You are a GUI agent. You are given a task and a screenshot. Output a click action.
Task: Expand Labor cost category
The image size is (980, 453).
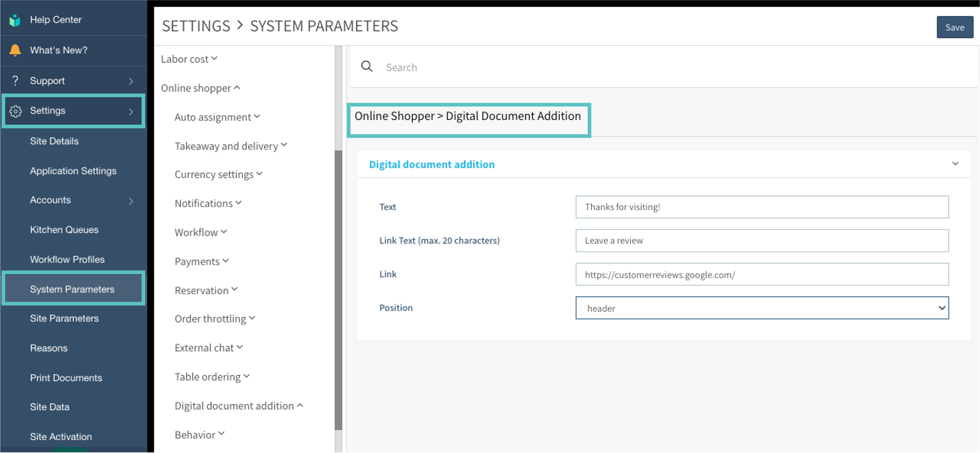pos(189,59)
